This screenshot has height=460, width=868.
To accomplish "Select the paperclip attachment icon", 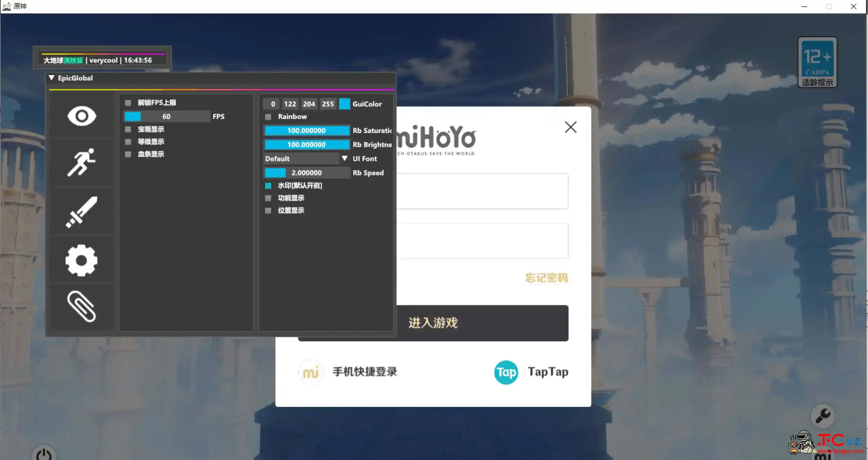I will point(81,307).
